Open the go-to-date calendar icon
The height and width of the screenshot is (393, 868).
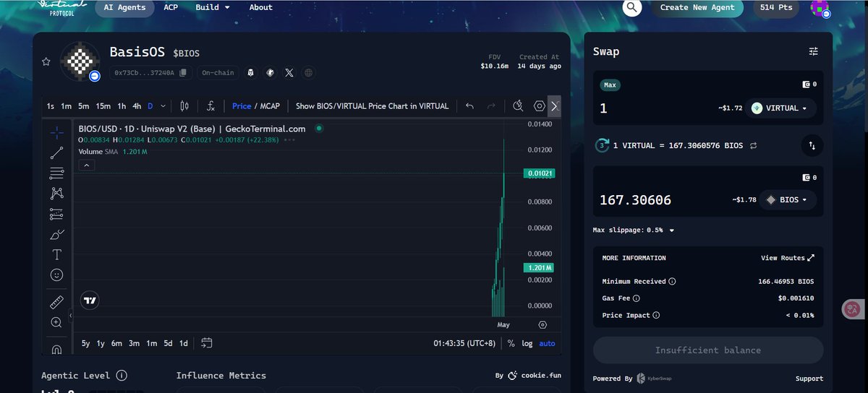pyautogui.click(x=207, y=342)
